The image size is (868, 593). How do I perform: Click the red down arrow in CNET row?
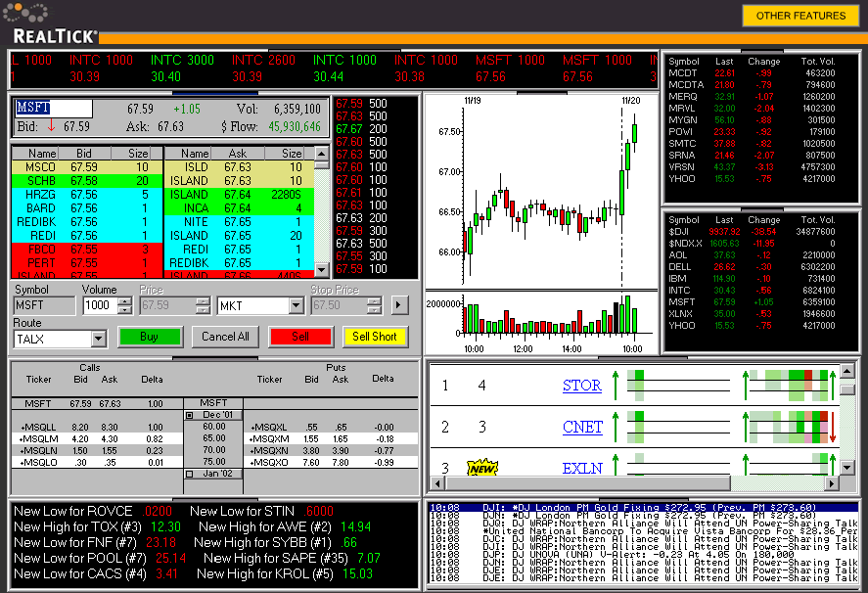coord(832,428)
